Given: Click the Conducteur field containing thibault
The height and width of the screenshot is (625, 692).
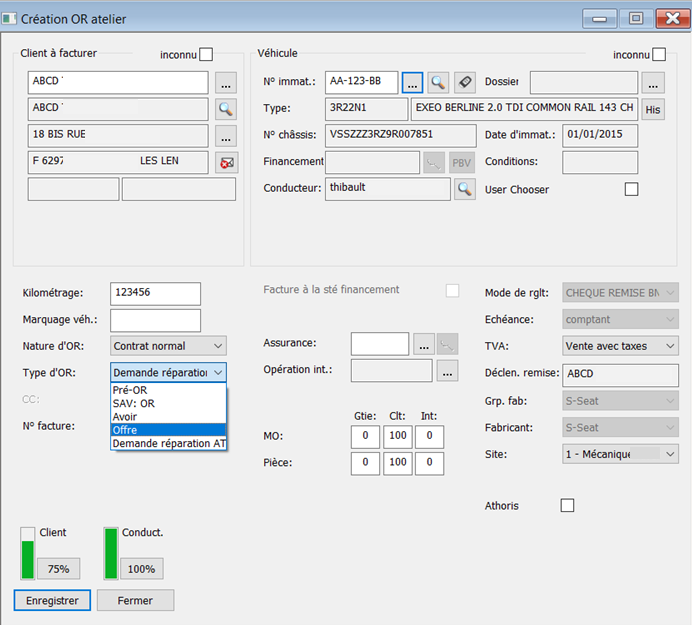Looking at the screenshot, I should (388, 189).
